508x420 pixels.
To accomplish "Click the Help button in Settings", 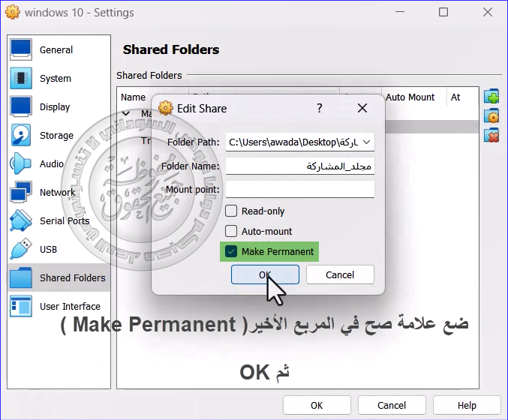I will coord(466,405).
